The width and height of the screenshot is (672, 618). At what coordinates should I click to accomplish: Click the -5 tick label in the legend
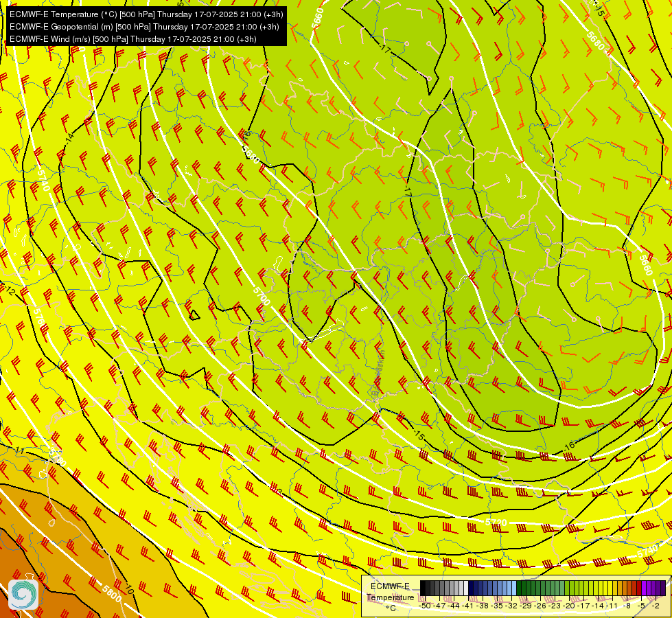click(x=641, y=606)
